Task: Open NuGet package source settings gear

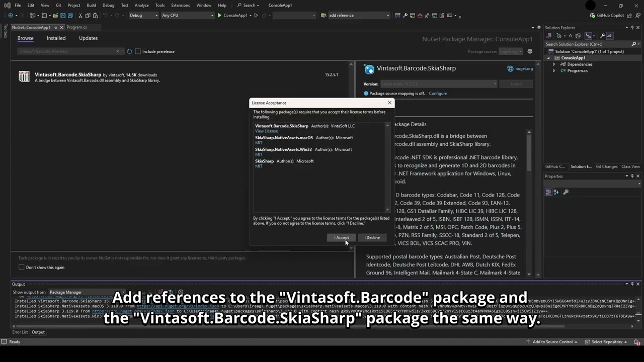Action: click(x=530, y=51)
